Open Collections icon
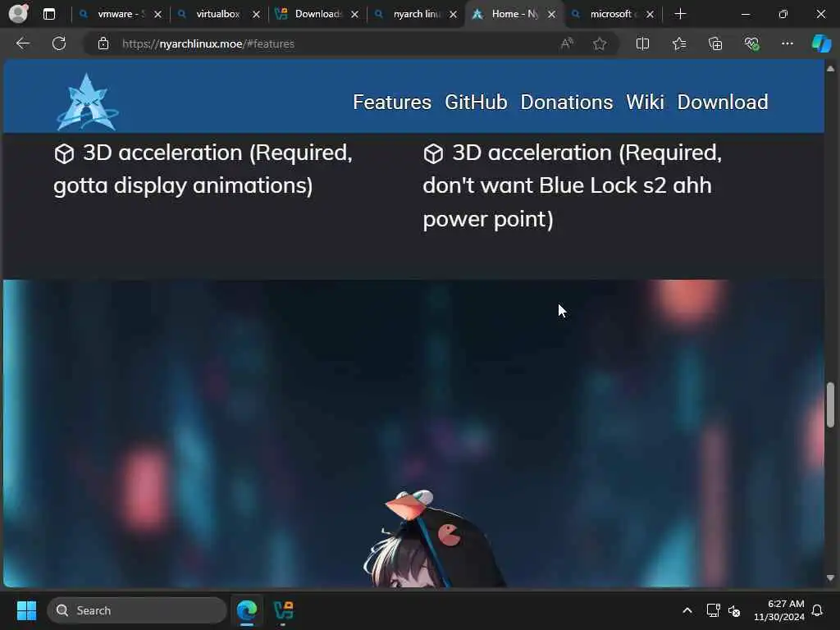Viewport: 840px width, 630px height. click(715, 43)
